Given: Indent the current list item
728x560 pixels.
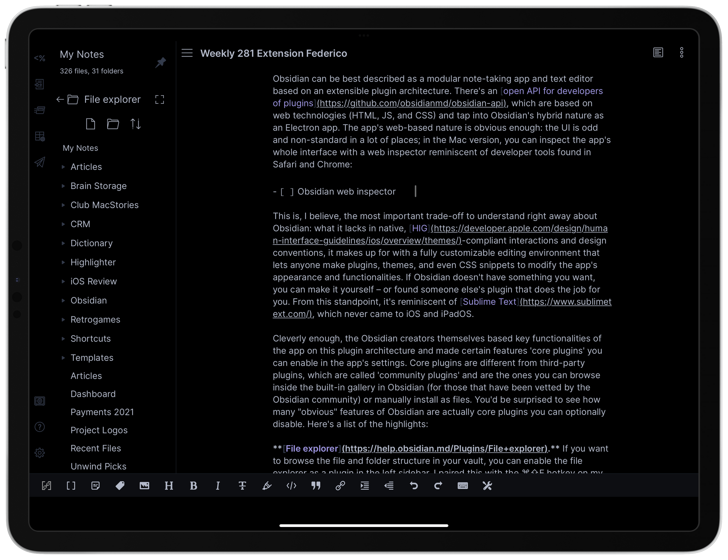Looking at the screenshot, I should coord(365,486).
